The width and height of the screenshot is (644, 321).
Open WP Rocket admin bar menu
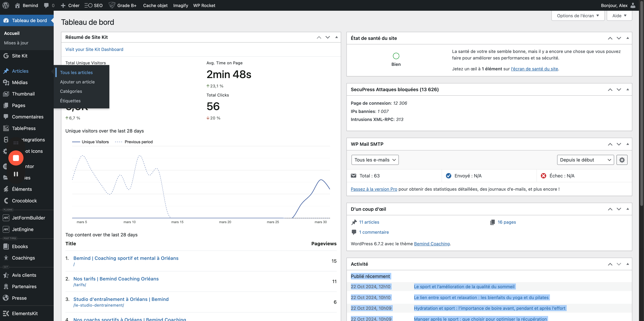click(x=204, y=5)
